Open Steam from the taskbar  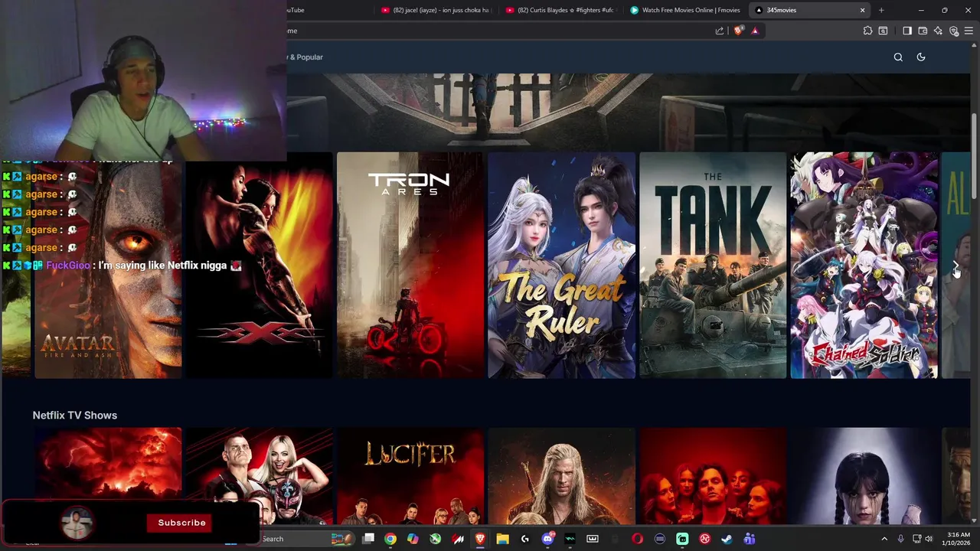[x=727, y=539]
